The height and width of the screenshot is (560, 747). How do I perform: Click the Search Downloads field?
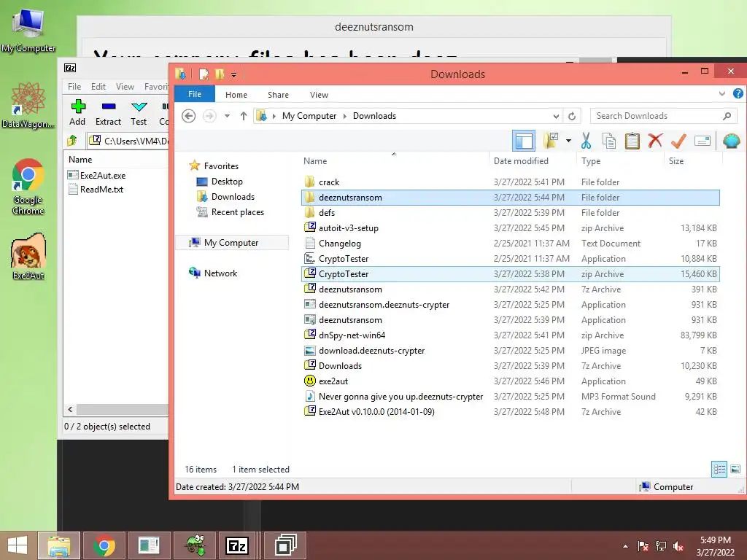663,116
